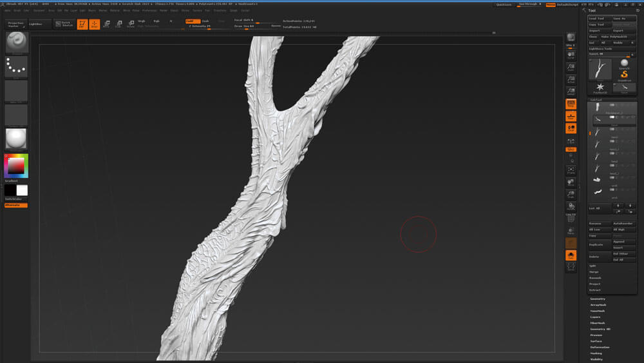Viewport: 644px width, 363px height.
Task: Expand the FiberMesh subpalette
Action: [x=598, y=323]
